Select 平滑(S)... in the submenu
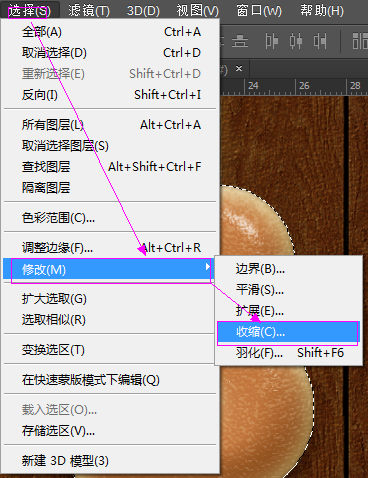368x478 pixels. click(289, 290)
